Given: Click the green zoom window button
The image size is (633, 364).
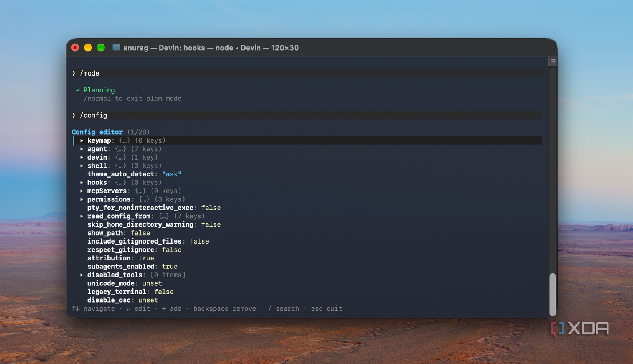Looking at the screenshot, I should (101, 48).
